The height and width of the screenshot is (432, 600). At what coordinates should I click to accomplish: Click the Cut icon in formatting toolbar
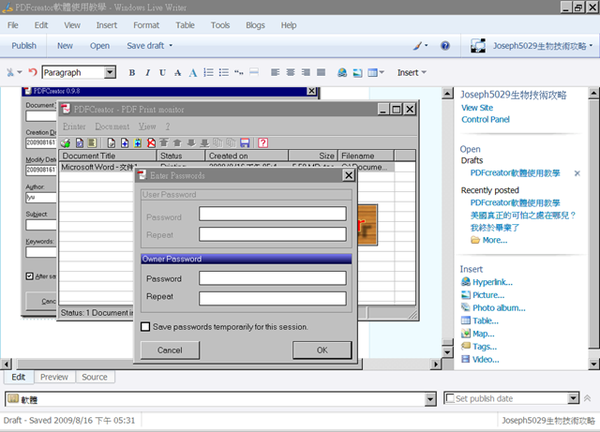coord(10,72)
